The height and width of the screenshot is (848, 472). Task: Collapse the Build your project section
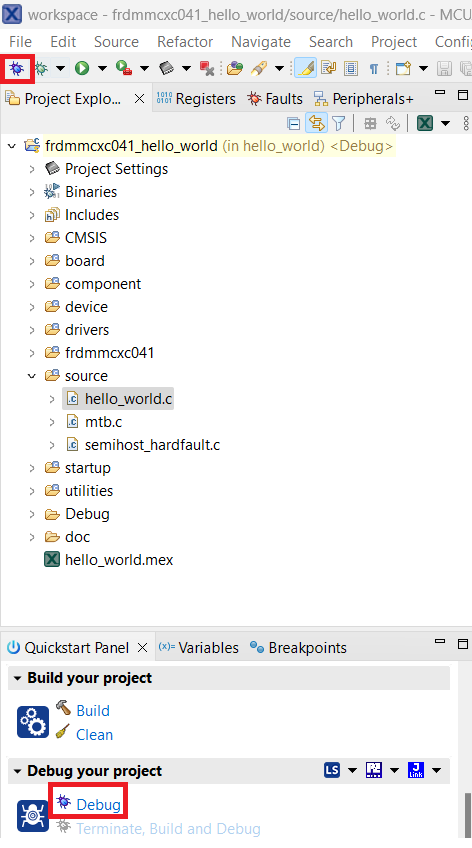point(17,678)
